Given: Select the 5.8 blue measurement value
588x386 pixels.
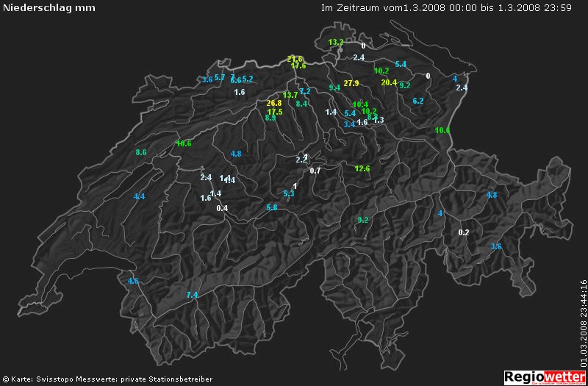Looking at the screenshot, I should pos(272,208).
